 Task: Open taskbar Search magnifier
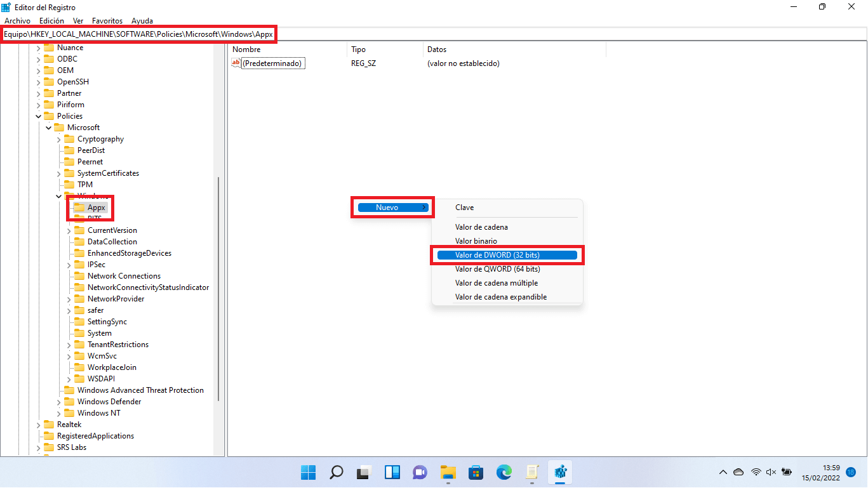coord(337,472)
